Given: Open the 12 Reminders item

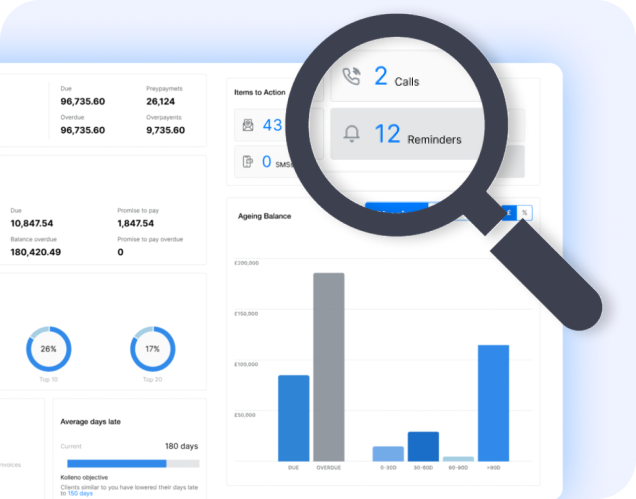Looking at the screenshot, I should coord(418,135).
